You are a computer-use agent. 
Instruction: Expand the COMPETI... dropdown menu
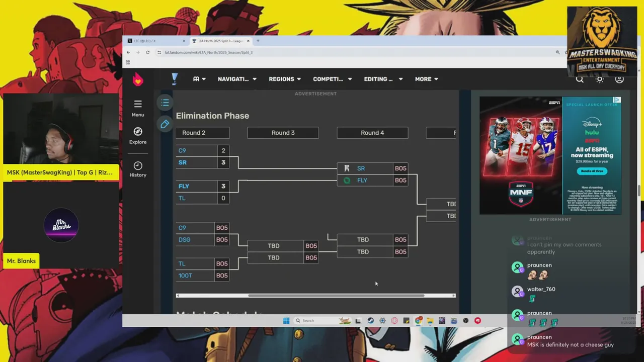(333, 79)
